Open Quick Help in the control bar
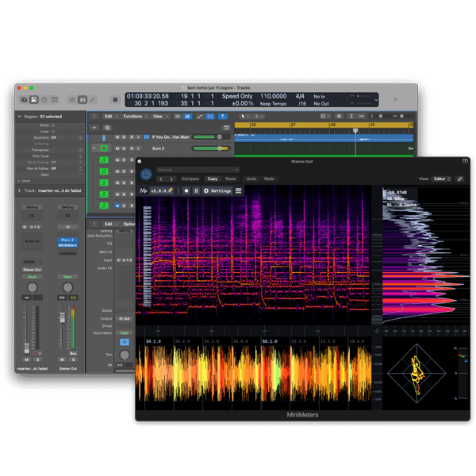Viewport: 476px width, 476px height. pos(44,100)
